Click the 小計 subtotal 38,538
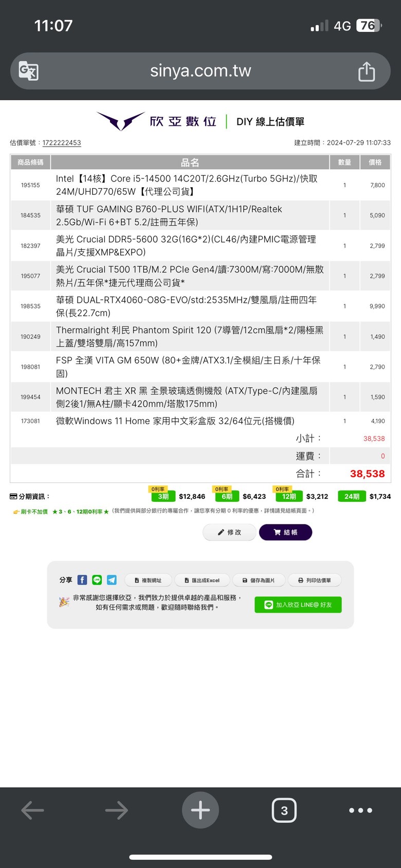 [x=374, y=439]
